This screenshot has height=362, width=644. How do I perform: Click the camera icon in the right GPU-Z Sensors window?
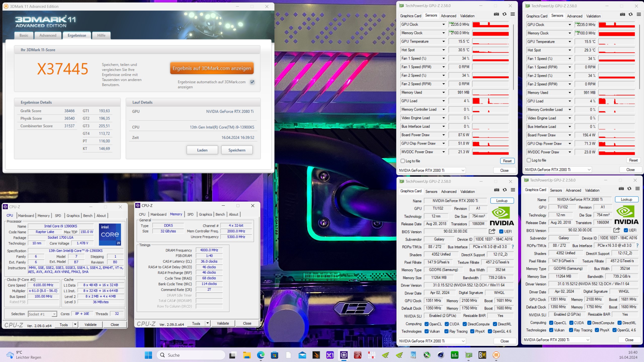tap(622, 15)
